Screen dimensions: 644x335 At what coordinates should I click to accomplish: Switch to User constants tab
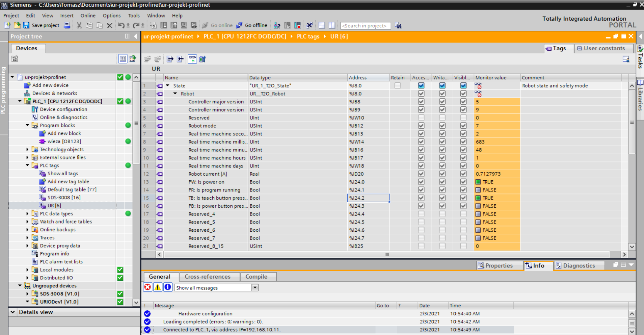tap(604, 48)
